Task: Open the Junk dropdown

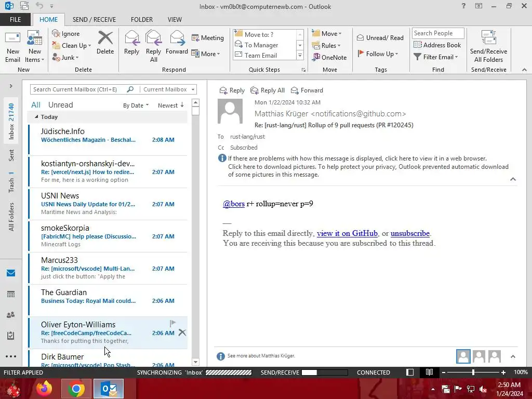Action: [x=65, y=57]
